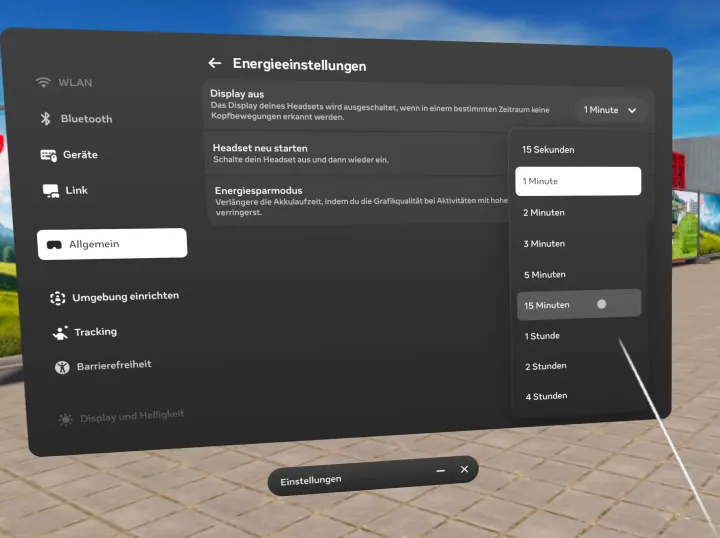720x538 pixels.
Task: Click the Display aus heading text
Action: tap(237, 94)
